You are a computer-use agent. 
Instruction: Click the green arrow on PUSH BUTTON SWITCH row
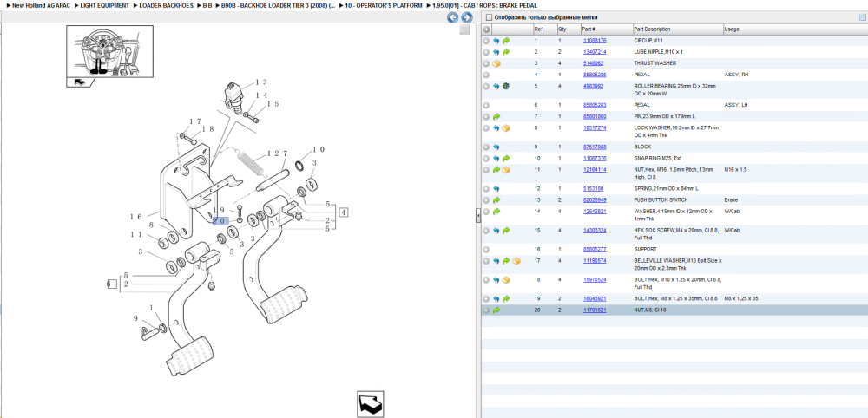[x=496, y=200]
